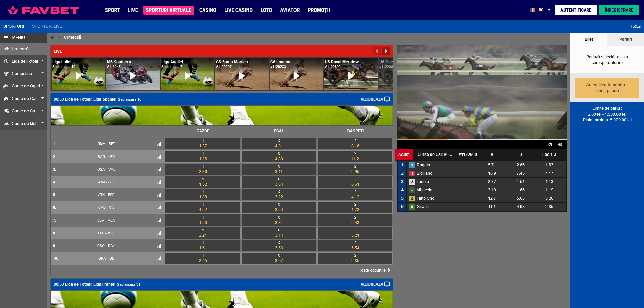The height and width of the screenshot is (308, 644).
Task: Go to next LIVE carousel slide
Action: pos(386,51)
